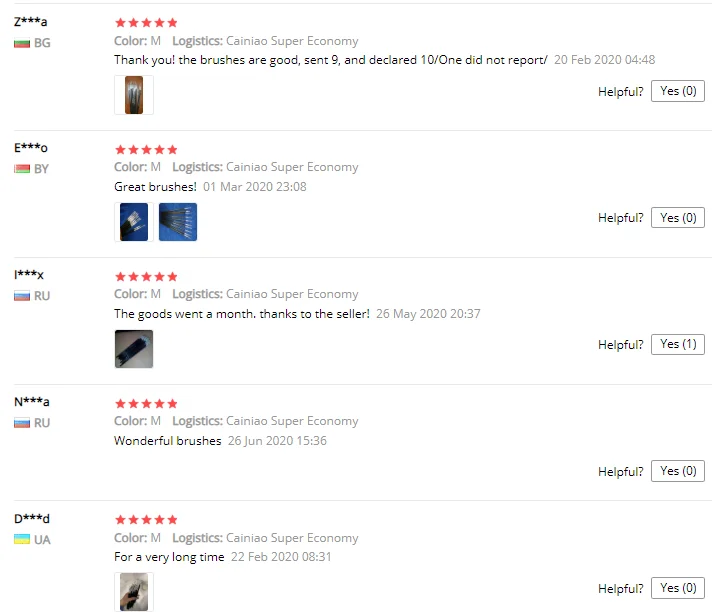Viewport: 712px width, 612px height.
Task: Click Belarus flag icon next to BY
Action: (22, 169)
